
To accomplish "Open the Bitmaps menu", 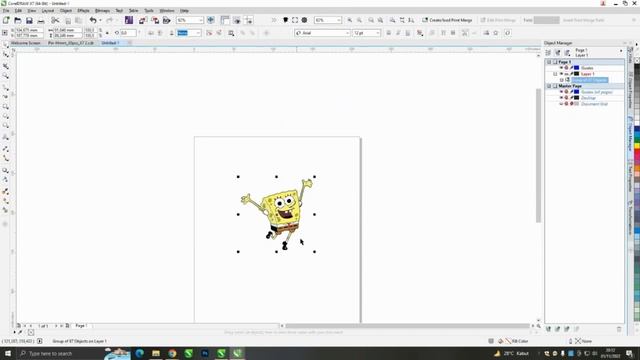I will [x=102, y=11].
